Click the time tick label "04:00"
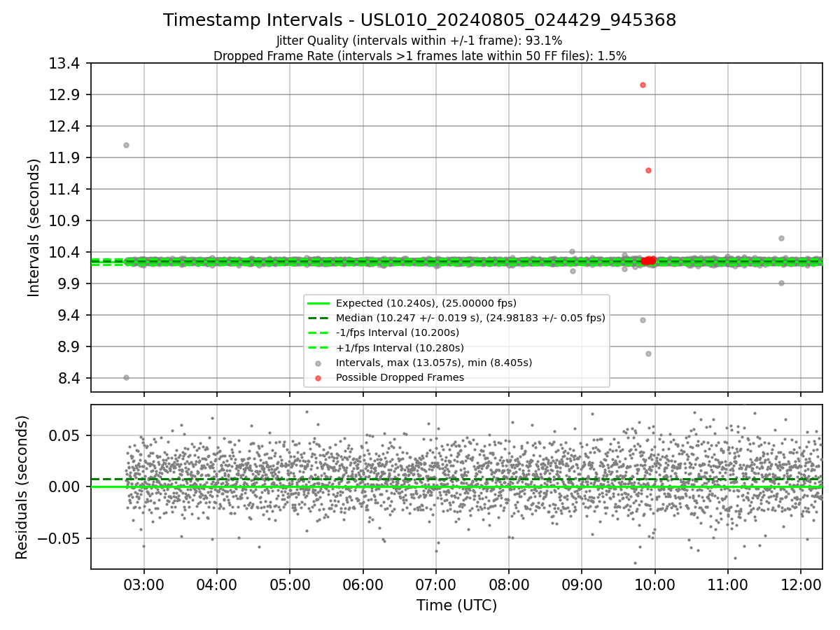The width and height of the screenshot is (840, 630). (x=217, y=584)
